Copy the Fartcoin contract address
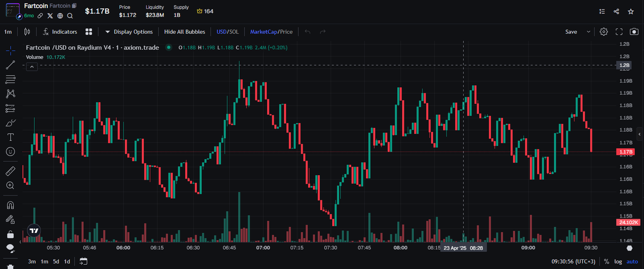The height and width of the screenshot is (269, 644). point(74,5)
